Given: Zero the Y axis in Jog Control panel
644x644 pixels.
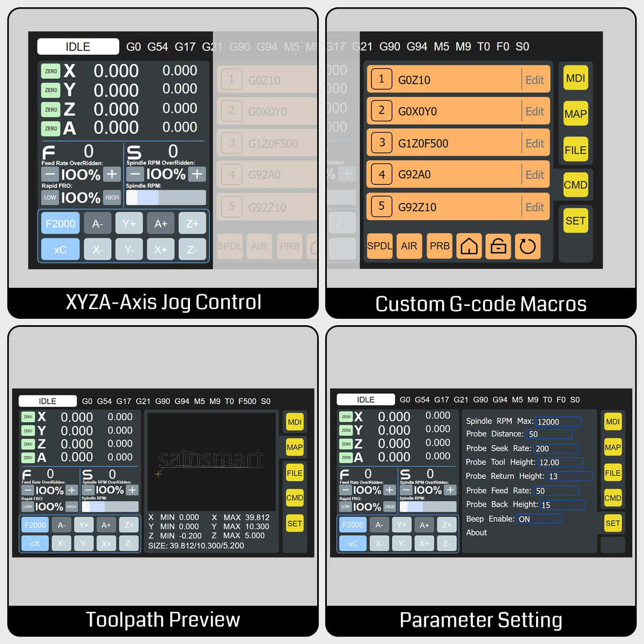Looking at the screenshot, I should tap(51, 90).
